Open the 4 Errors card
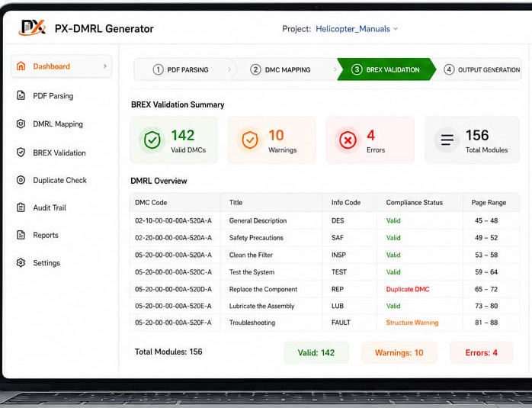This screenshot has height=408, width=532. click(x=370, y=140)
